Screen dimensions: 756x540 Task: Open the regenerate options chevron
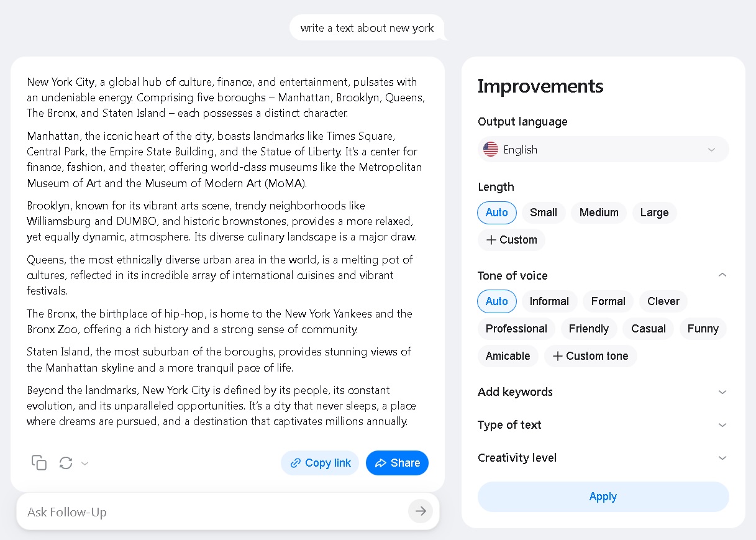coord(85,463)
